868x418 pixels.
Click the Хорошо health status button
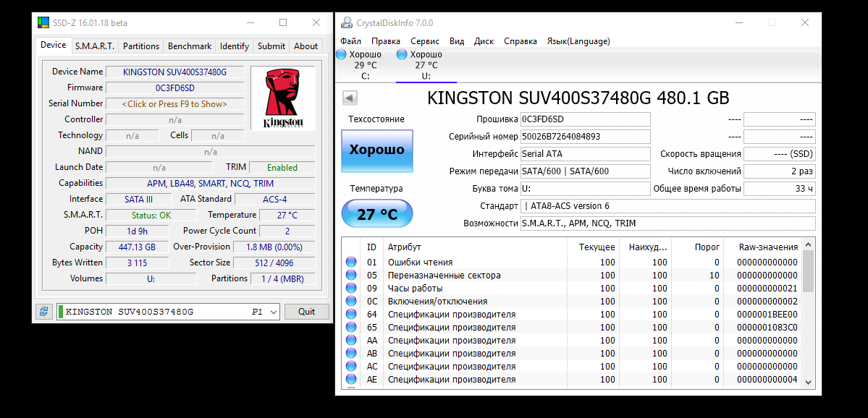[x=376, y=150]
